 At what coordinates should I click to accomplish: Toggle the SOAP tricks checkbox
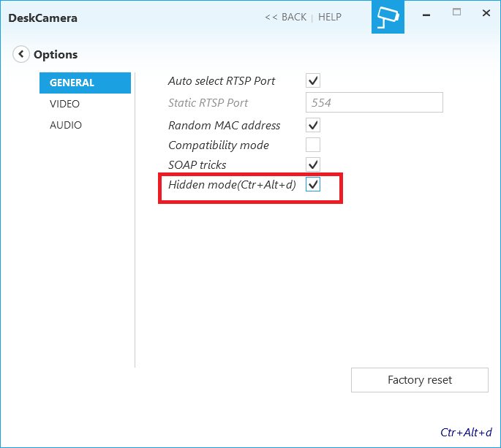(313, 164)
